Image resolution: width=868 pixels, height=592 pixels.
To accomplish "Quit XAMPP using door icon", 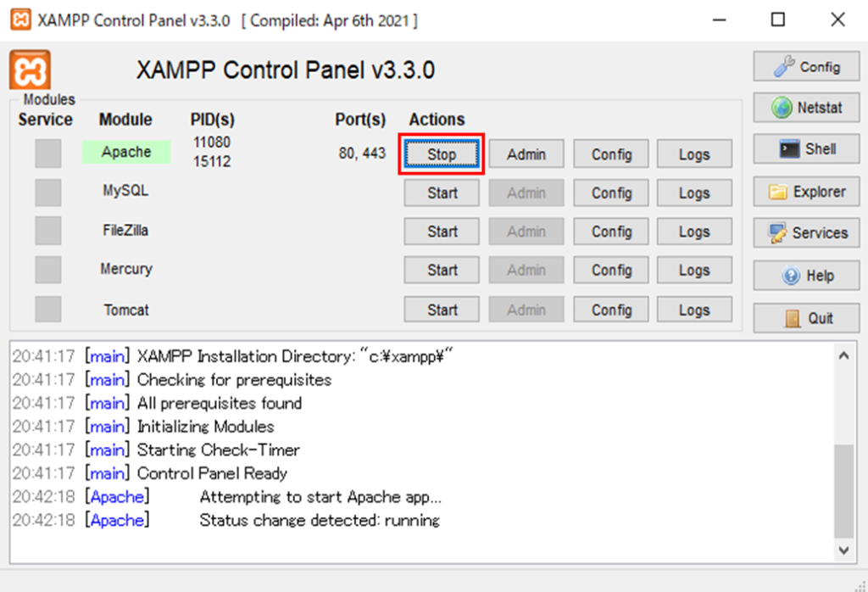I will point(806,318).
